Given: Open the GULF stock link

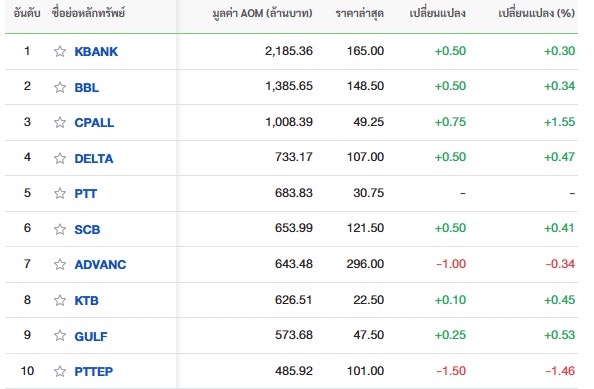Looking at the screenshot, I should click(x=91, y=336).
